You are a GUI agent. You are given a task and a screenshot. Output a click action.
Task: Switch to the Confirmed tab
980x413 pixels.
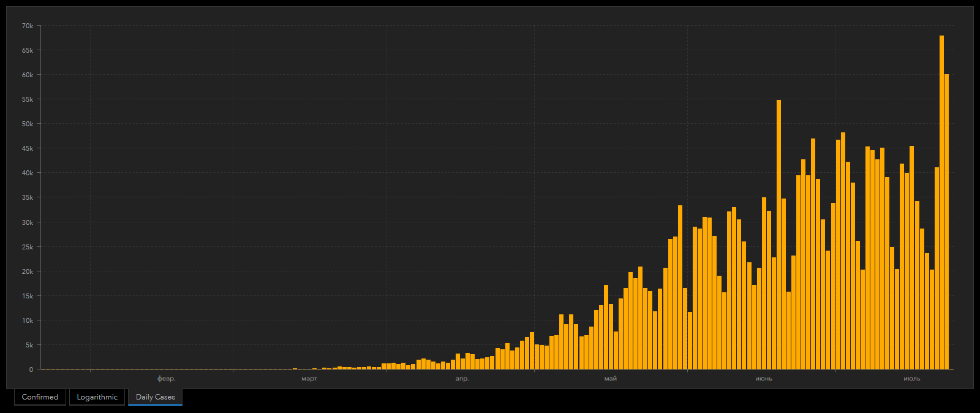coord(40,397)
